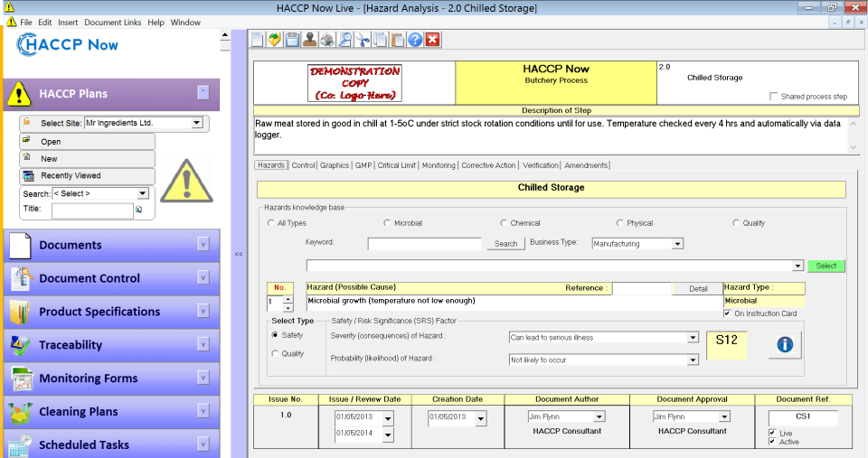Image resolution: width=868 pixels, height=458 pixels.
Task: Click the Product Specifications folder icon
Action: click(x=20, y=312)
